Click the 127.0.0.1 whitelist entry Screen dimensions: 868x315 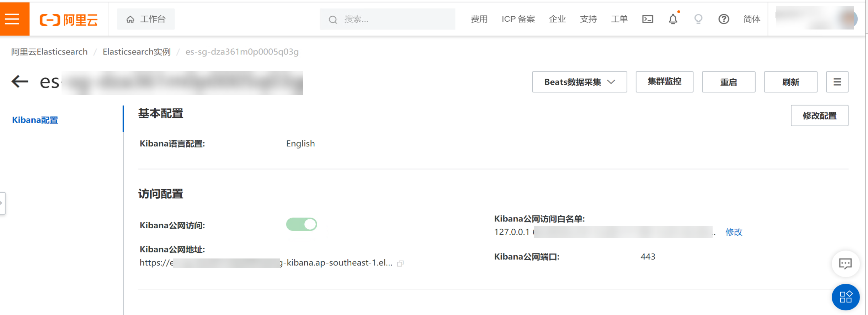pyautogui.click(x=512, y=232)
